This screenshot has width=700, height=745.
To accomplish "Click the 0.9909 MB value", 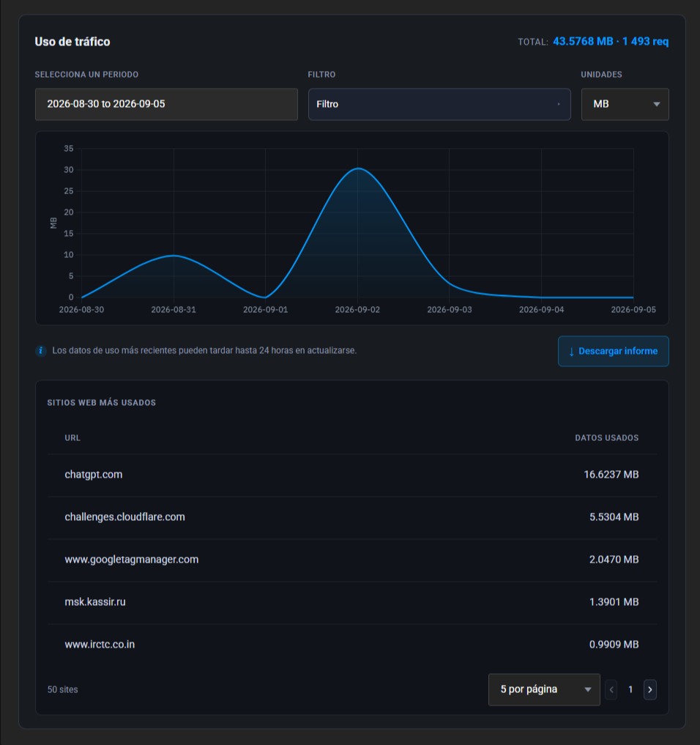I will [614, 644].
